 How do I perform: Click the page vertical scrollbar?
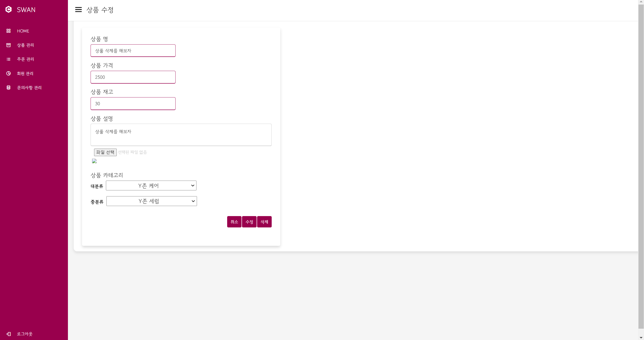pos(641,166)
